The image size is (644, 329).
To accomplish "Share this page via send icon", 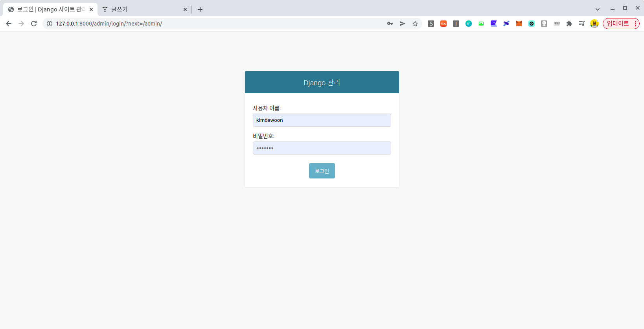I will 403,24.
